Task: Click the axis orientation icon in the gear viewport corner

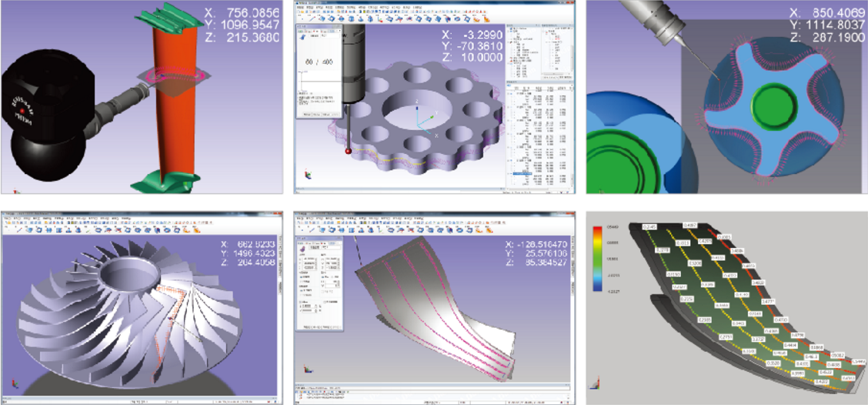Action: [x=306, y=176]
